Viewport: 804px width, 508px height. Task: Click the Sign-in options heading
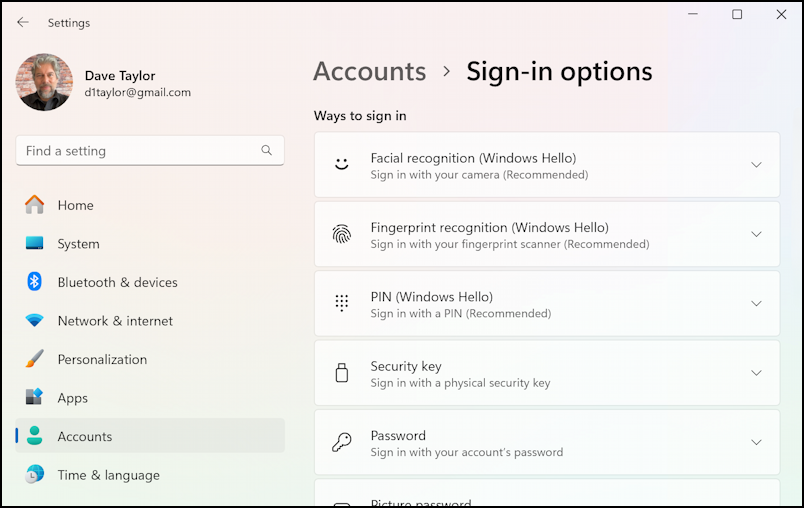click(x=559, y=71)
